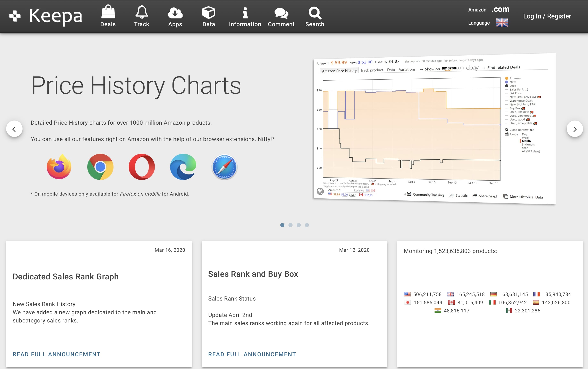Click the Firefox browser extension icon
588x369 pixels.
click(59, 167)
